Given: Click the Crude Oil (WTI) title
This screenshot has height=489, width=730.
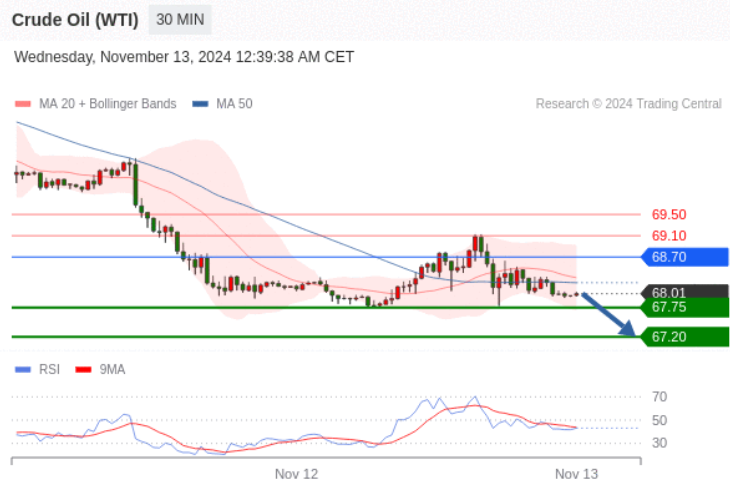Looking at the screenshot, I should 75,19.
